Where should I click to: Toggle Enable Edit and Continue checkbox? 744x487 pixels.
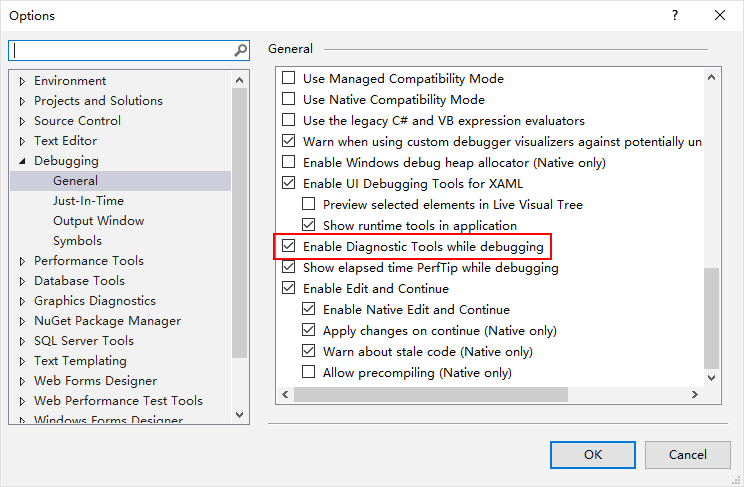pyautogui.click(x=289, y=289)
